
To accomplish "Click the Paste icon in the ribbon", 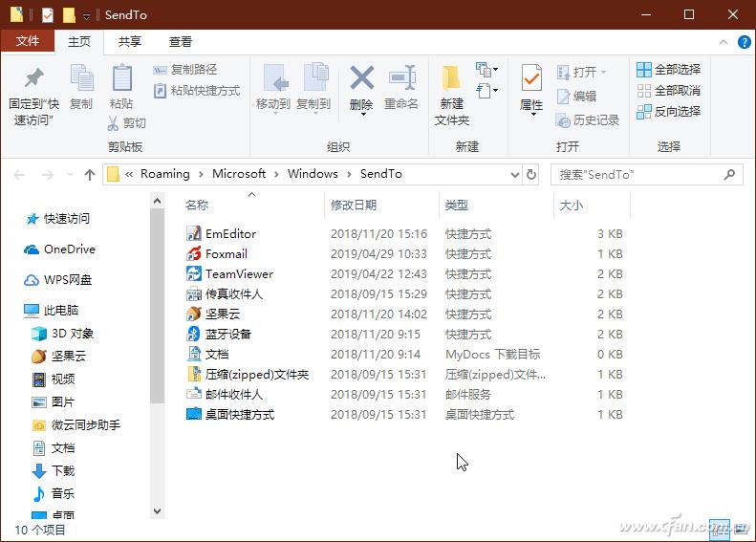I will click(x=121, y=79).
